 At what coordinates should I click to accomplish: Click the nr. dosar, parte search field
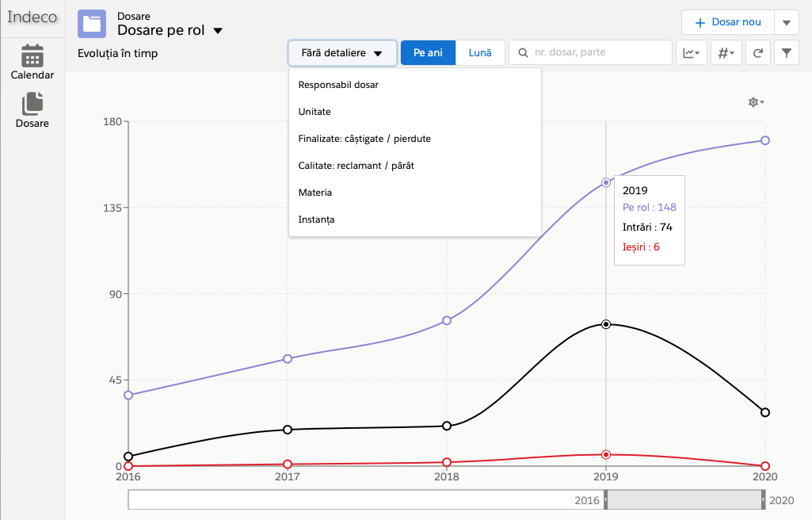click(590, 53)
